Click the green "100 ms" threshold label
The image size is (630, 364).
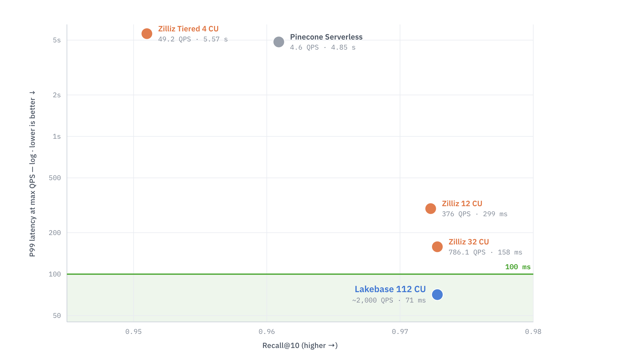tap(518, 267)
